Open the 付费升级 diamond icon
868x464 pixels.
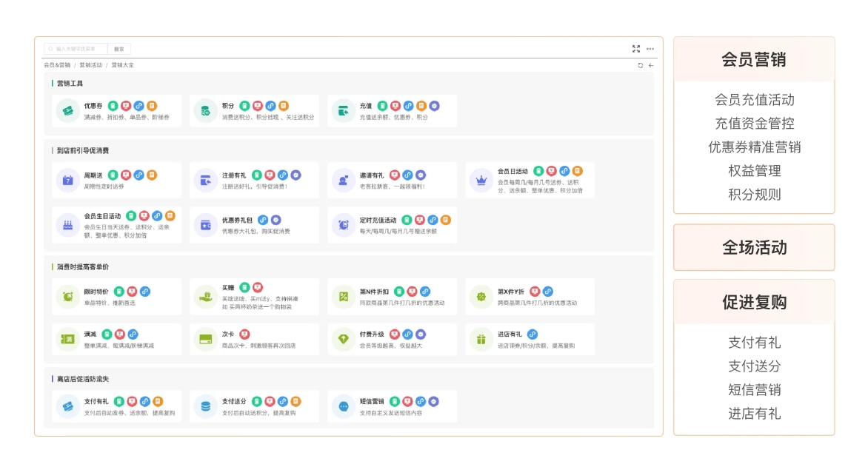pyautogui.click(x=344, y=339)
